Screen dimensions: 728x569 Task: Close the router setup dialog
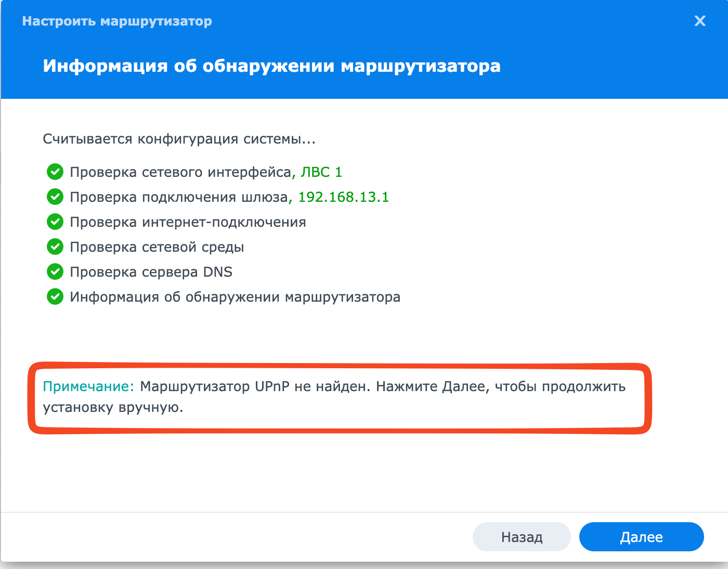(700, 21)
